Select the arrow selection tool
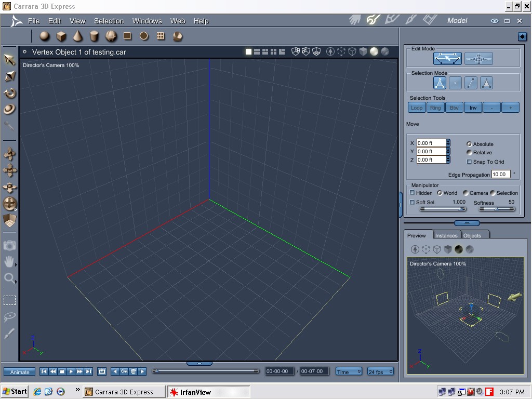Image resolution: width=532 pixels, height=399 pixels. 9,59
